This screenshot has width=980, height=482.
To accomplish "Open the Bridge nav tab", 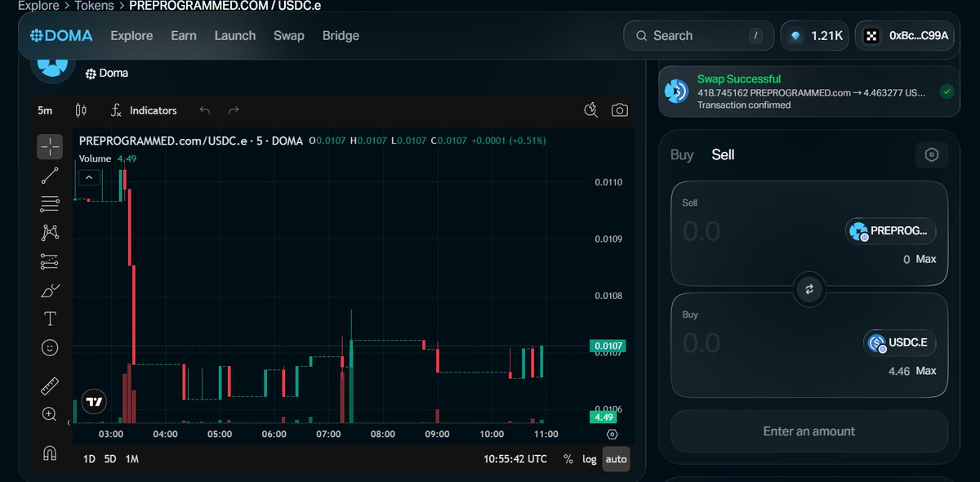I will pyautogui.click(x=341, y=36).
